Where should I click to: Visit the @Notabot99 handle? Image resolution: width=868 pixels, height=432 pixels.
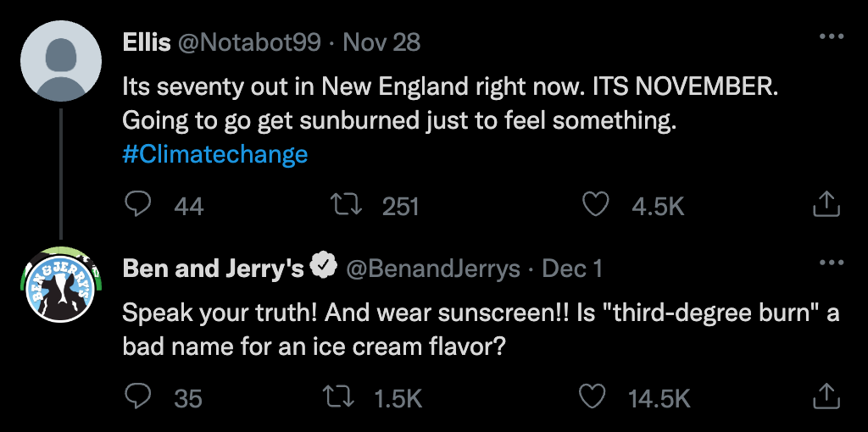coord(248,42)
